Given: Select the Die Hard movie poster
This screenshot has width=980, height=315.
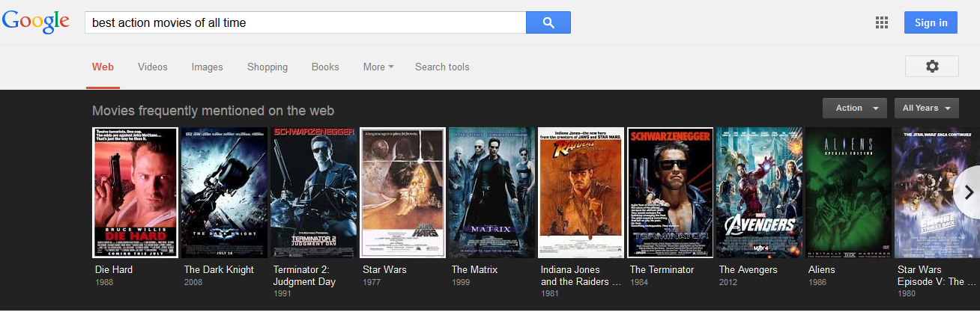Looking at the screenshot, I should (x=135, y=192).
